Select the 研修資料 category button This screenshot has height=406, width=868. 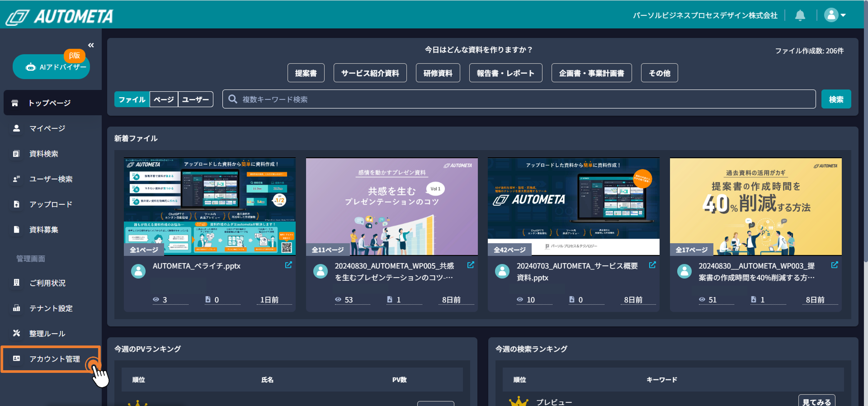coord(438,73)
